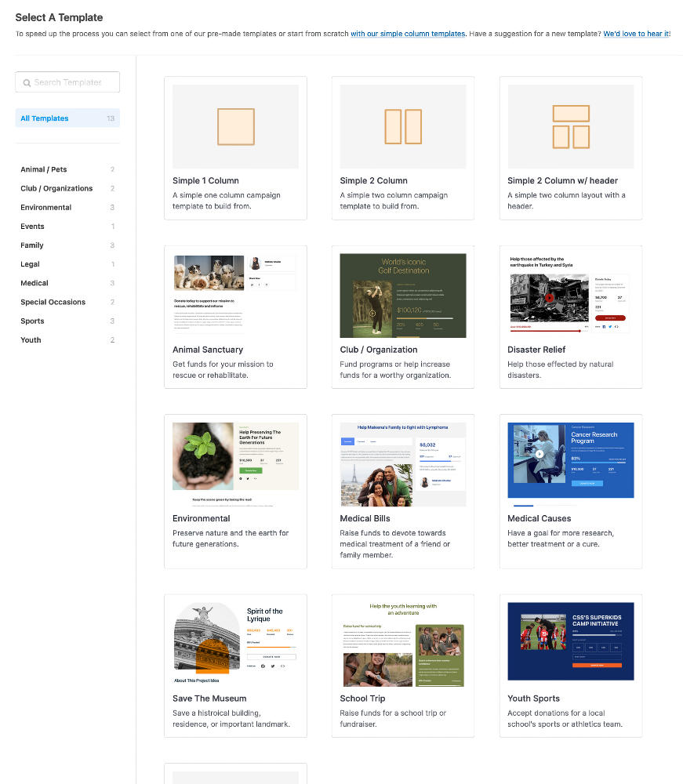This screenshot has width=683, height=784.
Task: Open the Youth Sports template thumbnail
Action: (x=571, y=641)
